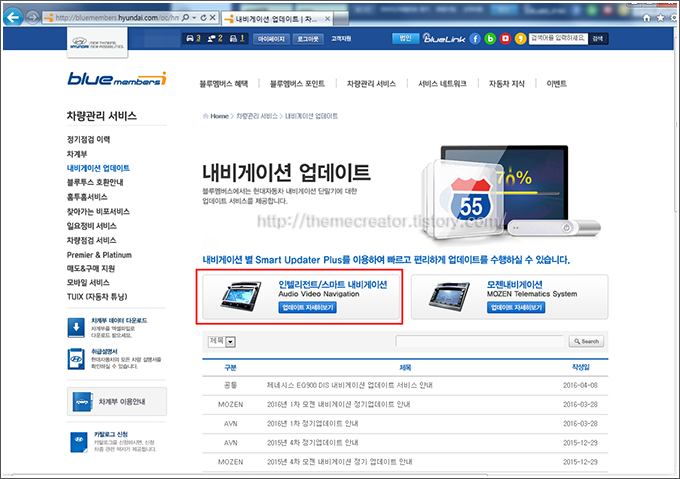680x479 pixels.
Task: Open post 2015년 4차 정기업데이트 안내
Action: 312,443
